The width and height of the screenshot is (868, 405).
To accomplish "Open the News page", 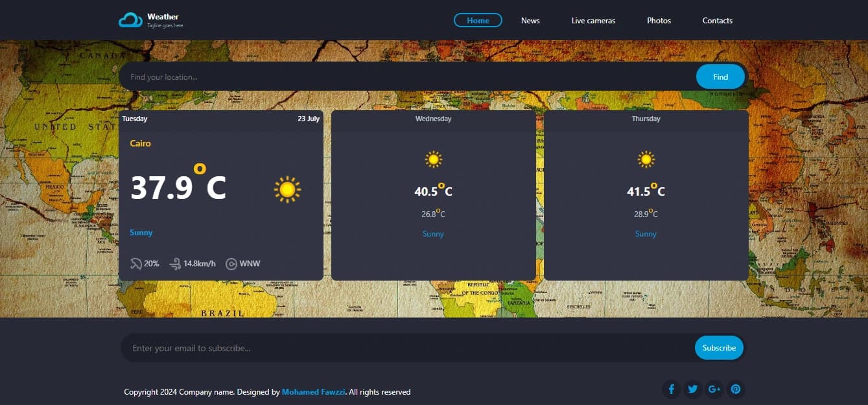I will pyautogui.click(x=530, y=20).
